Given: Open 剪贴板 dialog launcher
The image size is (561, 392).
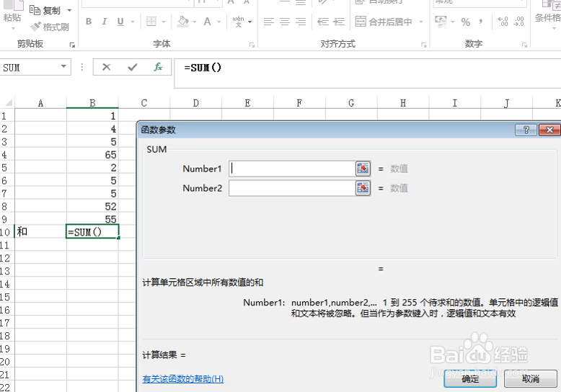Looking at the screenshot, I should [x=72, y=45].
